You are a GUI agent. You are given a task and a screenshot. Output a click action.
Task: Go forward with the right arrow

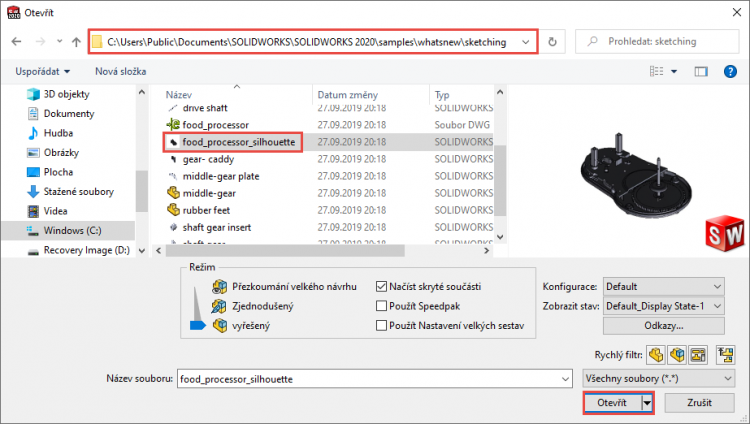point(40,42)
